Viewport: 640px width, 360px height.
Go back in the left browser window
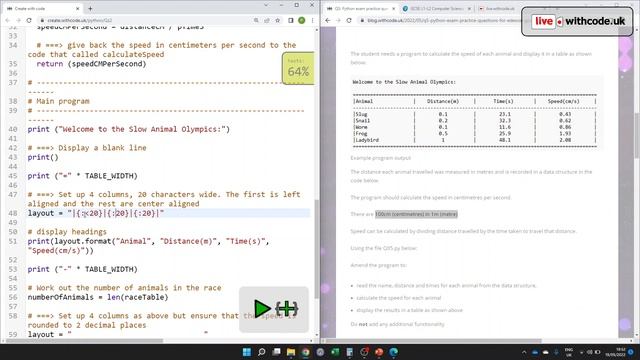click(x=8, y=20)
